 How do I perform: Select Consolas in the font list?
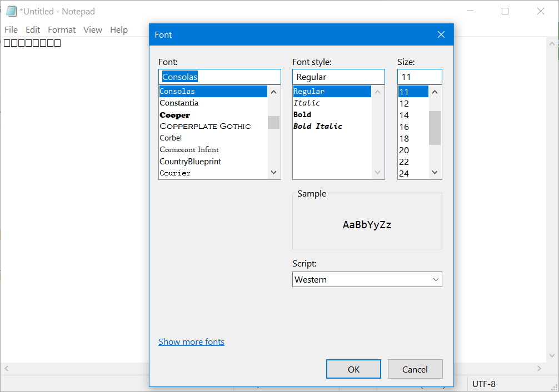pos(213,91)
